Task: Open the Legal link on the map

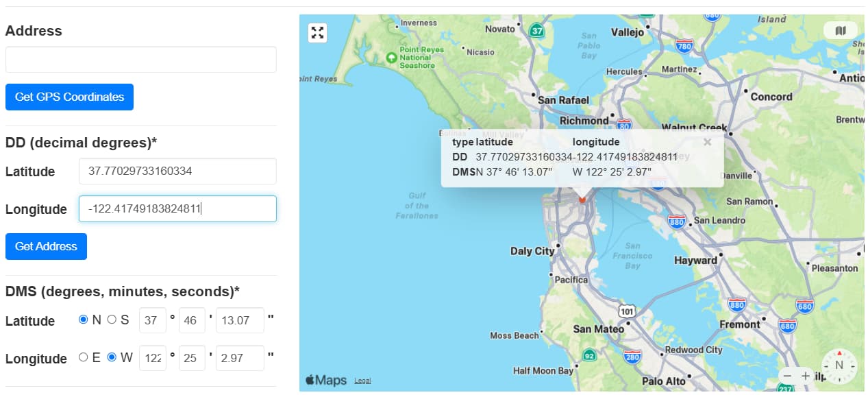Action: tap(362, 381)
